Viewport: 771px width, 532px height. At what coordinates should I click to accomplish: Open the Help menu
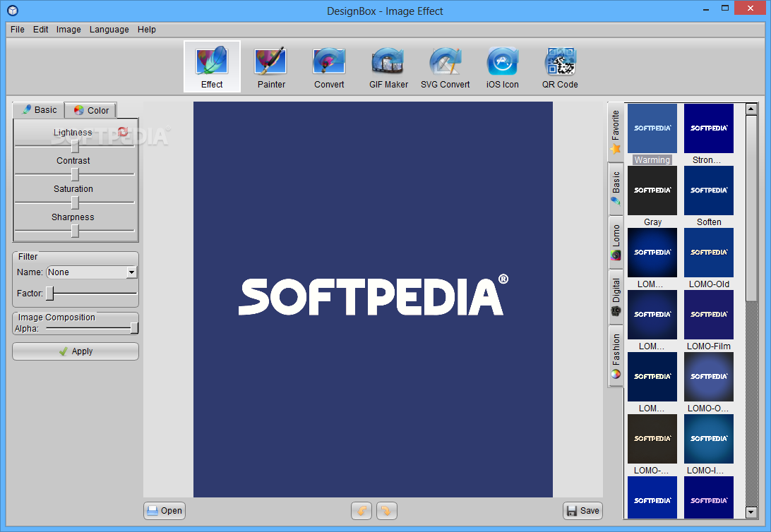tap(147, 30)
